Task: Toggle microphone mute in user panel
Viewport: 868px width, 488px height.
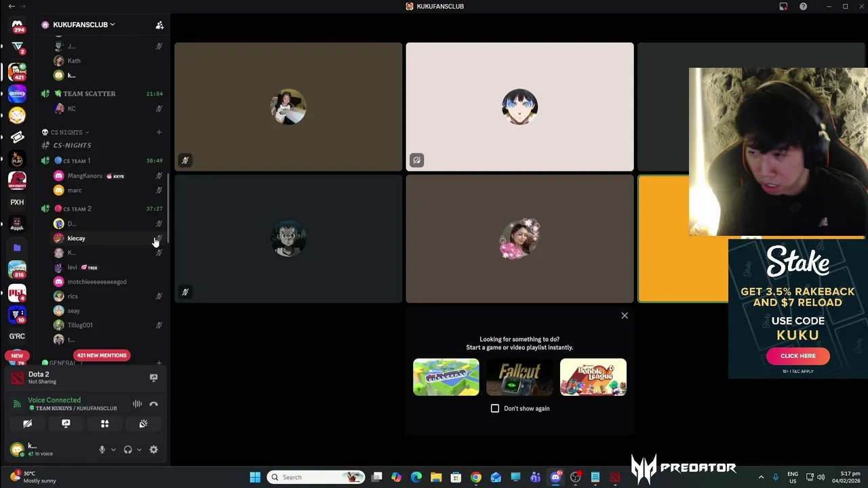Action: pos(102,449)
